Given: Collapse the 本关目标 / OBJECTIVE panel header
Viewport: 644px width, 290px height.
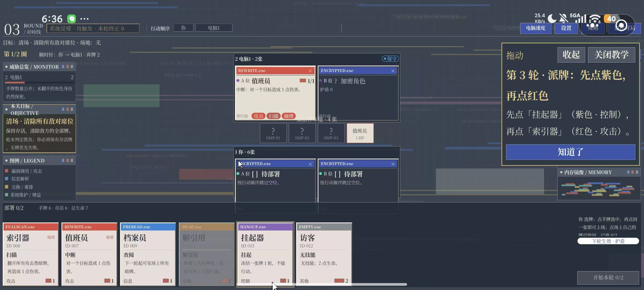Looking at the screenshot, I should pyautogui.click(x=39, y=109).
